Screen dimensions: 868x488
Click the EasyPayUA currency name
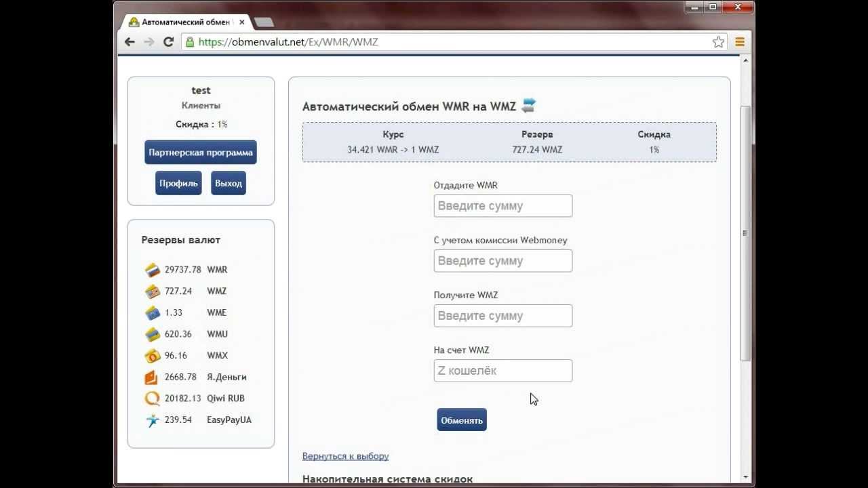(x=229, y=420)
